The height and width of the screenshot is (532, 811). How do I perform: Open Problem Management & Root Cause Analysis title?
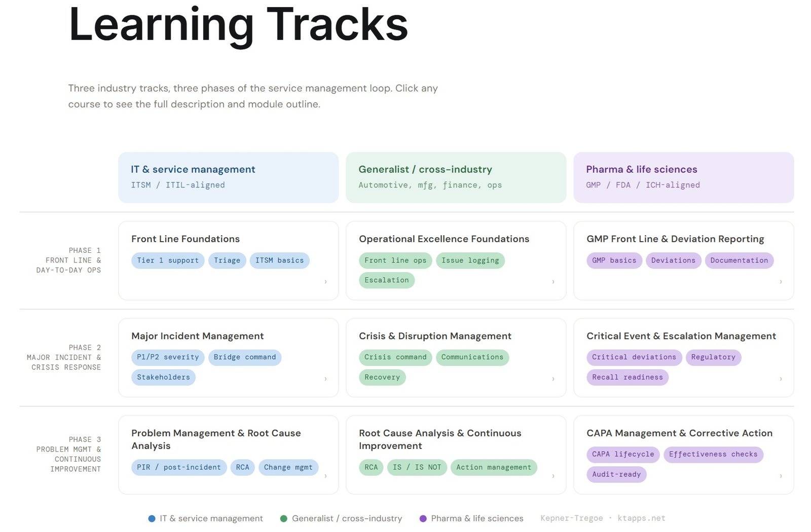click(216, 439)
